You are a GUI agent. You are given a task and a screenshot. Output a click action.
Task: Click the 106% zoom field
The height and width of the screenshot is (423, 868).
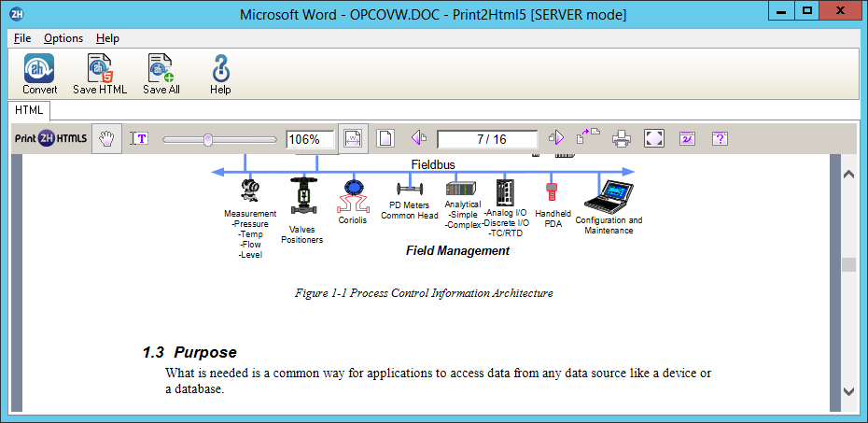311,139
